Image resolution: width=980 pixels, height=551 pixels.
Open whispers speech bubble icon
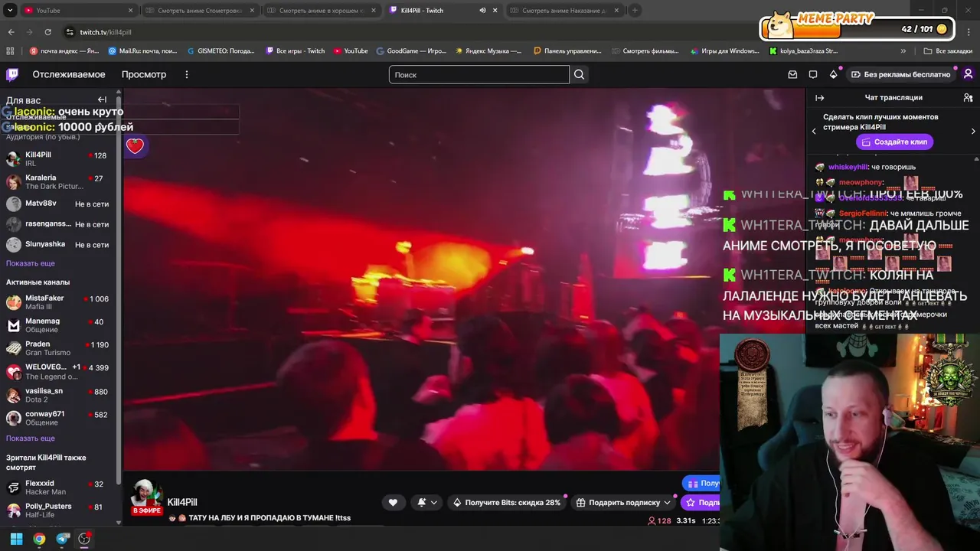pos(813,74)
